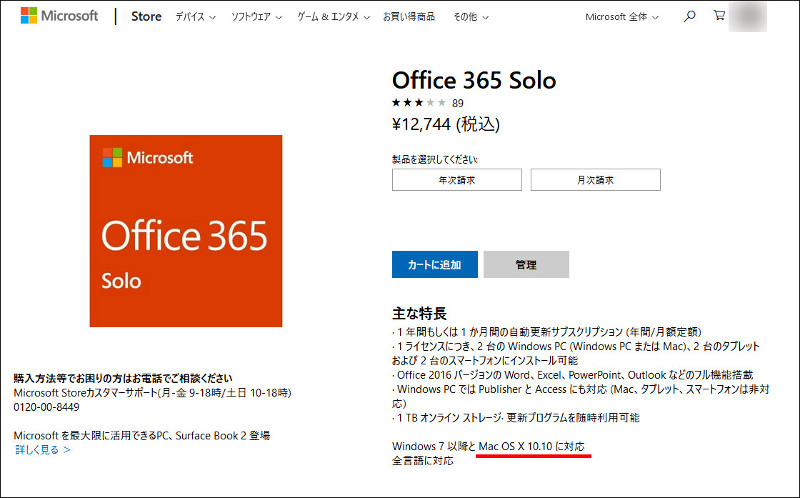Expand the その他 menu

[471, 17]
